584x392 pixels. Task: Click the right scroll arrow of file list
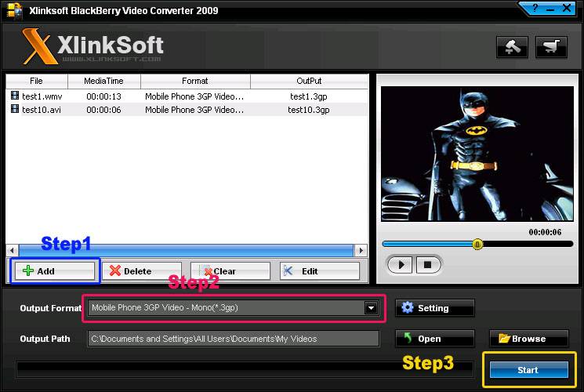pyautogui.click(x=361, y=250)
